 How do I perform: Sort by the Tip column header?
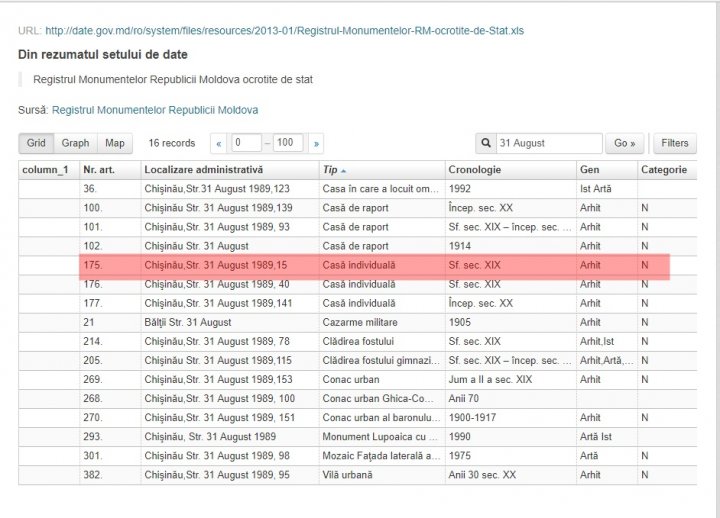pos(335,170)
